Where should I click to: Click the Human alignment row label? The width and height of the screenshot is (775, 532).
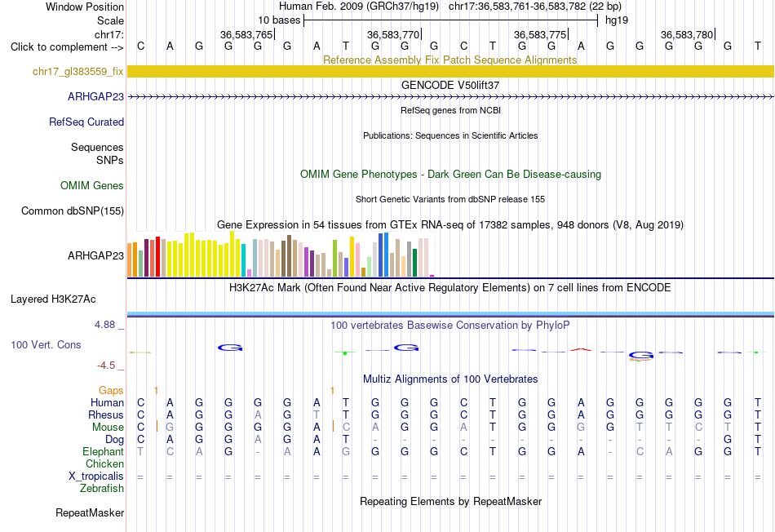107,402
